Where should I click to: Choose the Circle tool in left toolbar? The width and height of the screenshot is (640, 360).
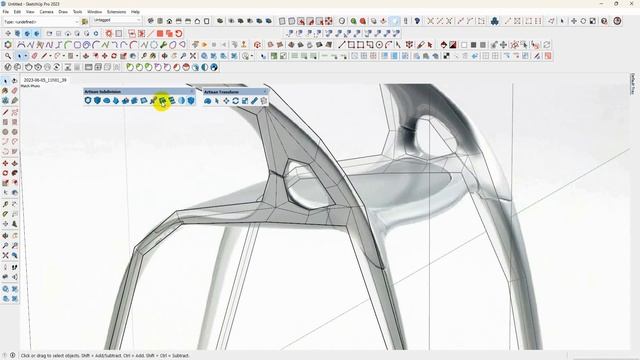coord(5,132)
